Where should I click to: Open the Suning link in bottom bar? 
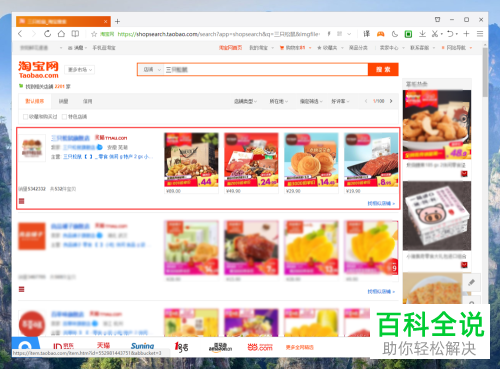[142, 346]
